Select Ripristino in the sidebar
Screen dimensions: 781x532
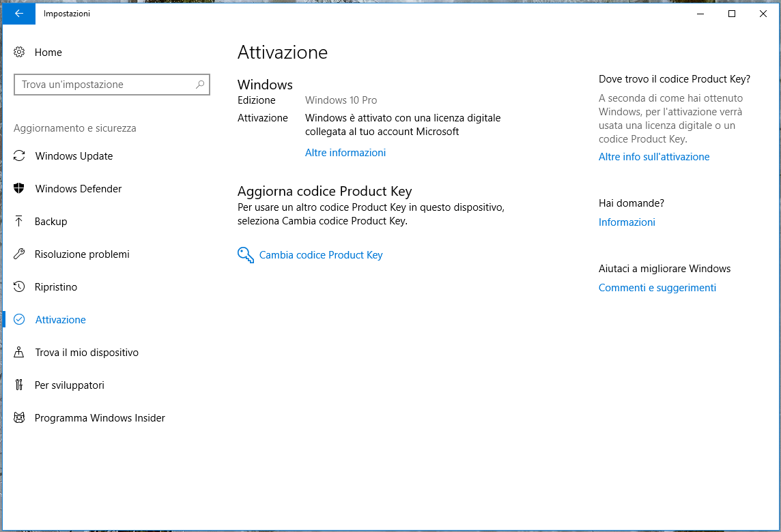(x=56, y=286)
